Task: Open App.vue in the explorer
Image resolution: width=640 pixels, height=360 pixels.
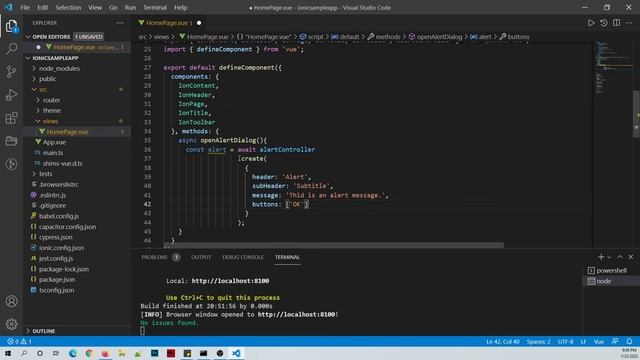Action: 54,142
